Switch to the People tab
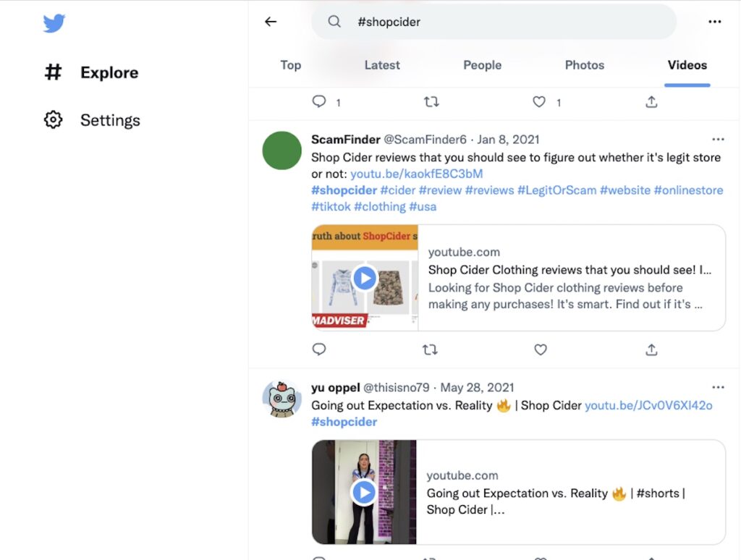The image size is (741, 560). pos(482,65)
